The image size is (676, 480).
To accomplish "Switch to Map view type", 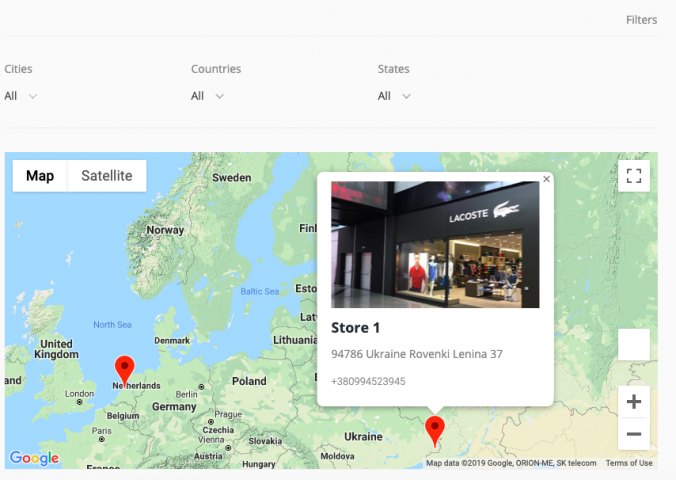I will (x=40, y=176).
